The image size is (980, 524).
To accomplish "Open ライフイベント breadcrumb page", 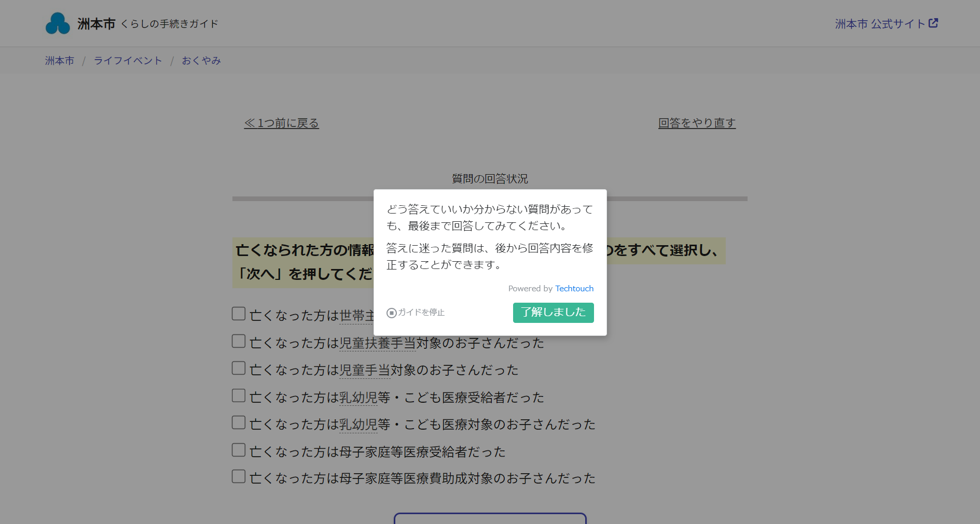I will [128, 60].
